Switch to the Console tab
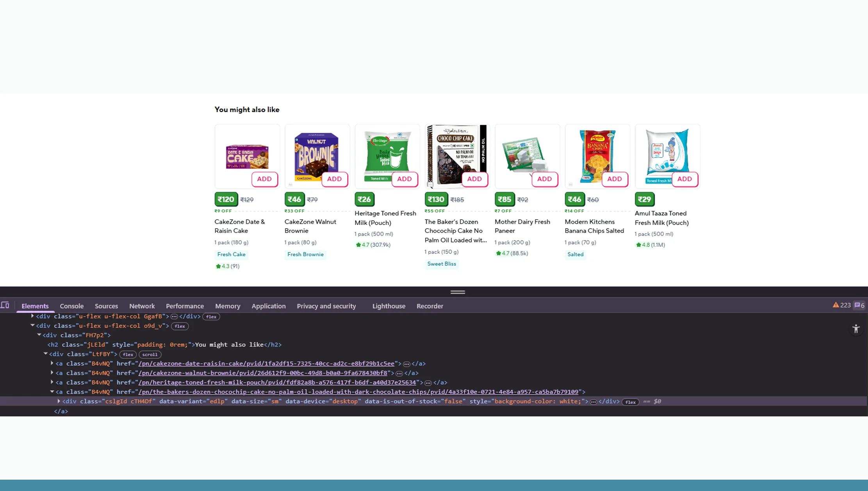The height and width of the screenshot is (491, 868). pyautogui.click(x=71, y=306)
